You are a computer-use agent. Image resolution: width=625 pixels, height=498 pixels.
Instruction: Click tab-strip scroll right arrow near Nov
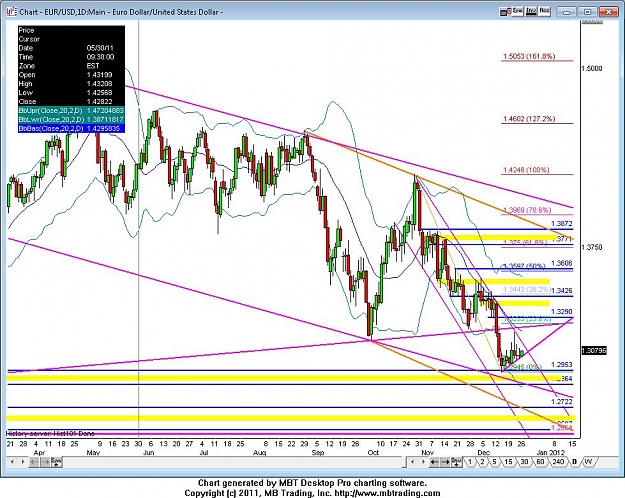423,462
